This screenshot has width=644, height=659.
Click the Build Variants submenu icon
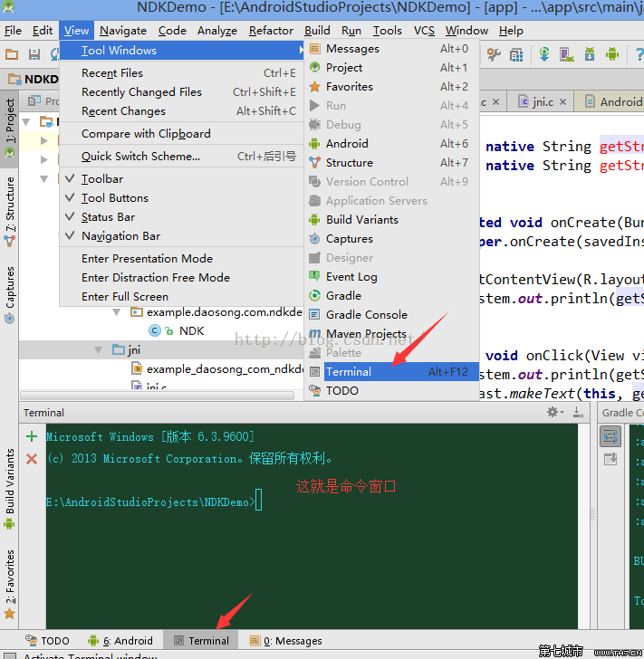(314, 220)
